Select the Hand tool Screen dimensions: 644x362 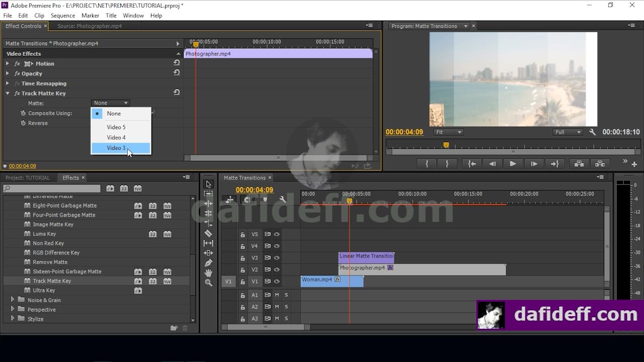(x=208, y=273)
